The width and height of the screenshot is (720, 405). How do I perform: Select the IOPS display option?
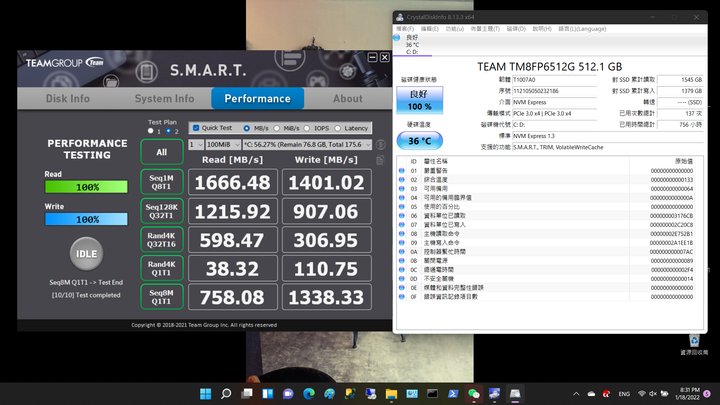[x=307, y=128]
